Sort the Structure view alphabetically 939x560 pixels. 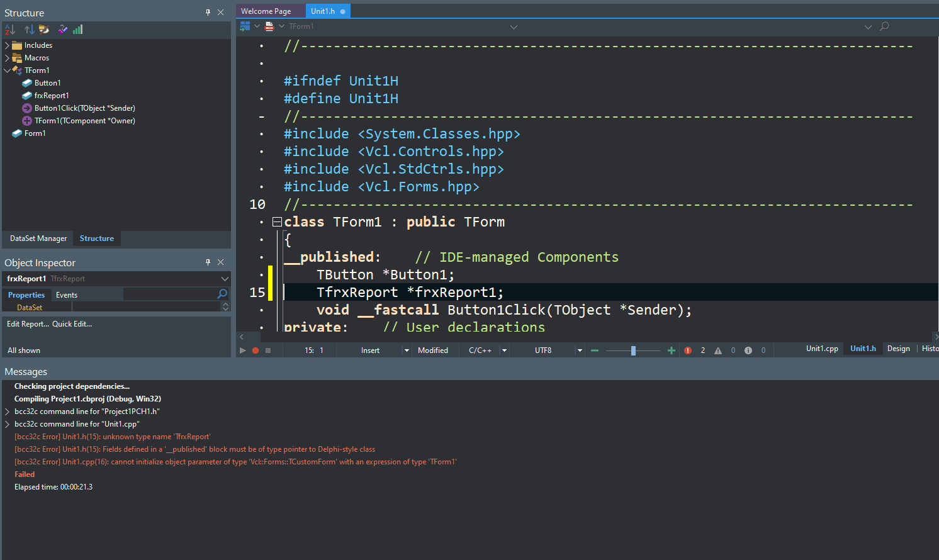[x=10, y=30]
